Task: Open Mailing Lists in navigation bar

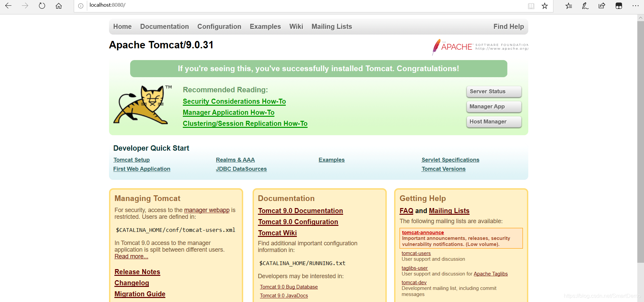Action: tap(332, 27)
